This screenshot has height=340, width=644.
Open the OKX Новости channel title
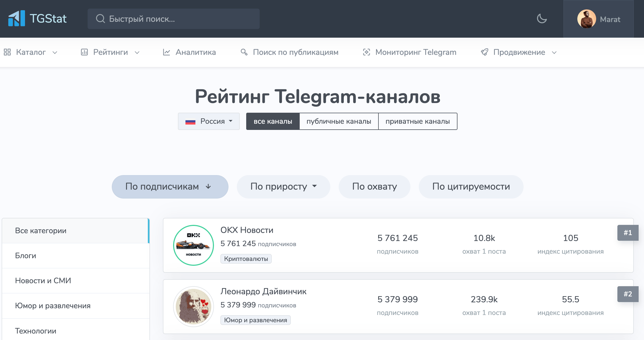click(247, 230)
